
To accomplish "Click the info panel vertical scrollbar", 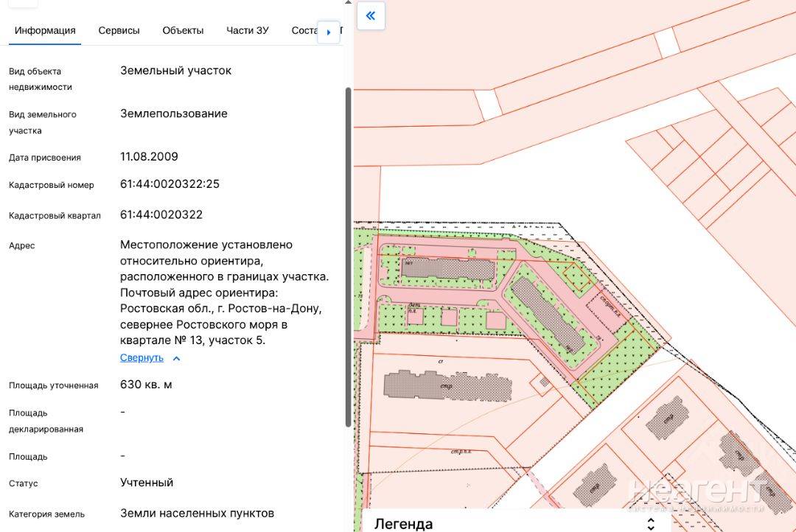I will point(348,257).
